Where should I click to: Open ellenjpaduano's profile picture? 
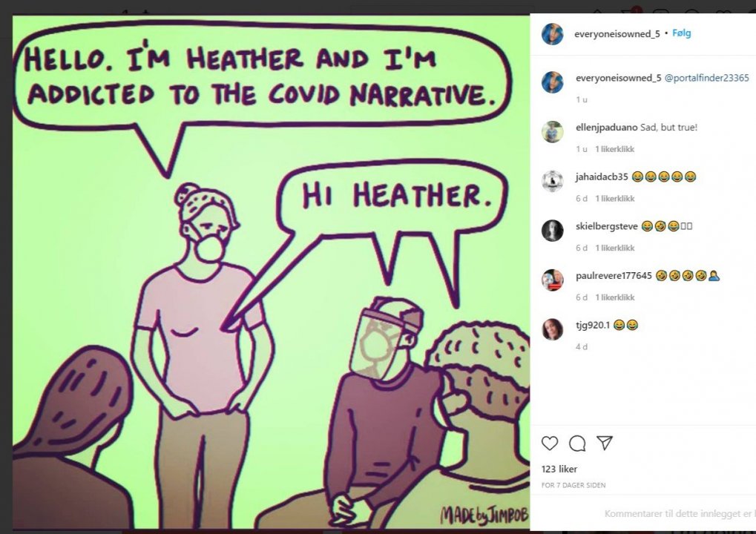click(553, 131)
